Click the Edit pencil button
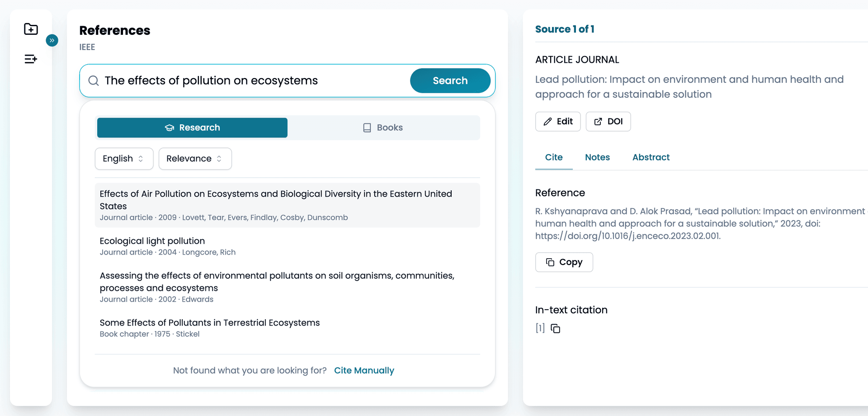The image size is (868, 416). [558, 122]
